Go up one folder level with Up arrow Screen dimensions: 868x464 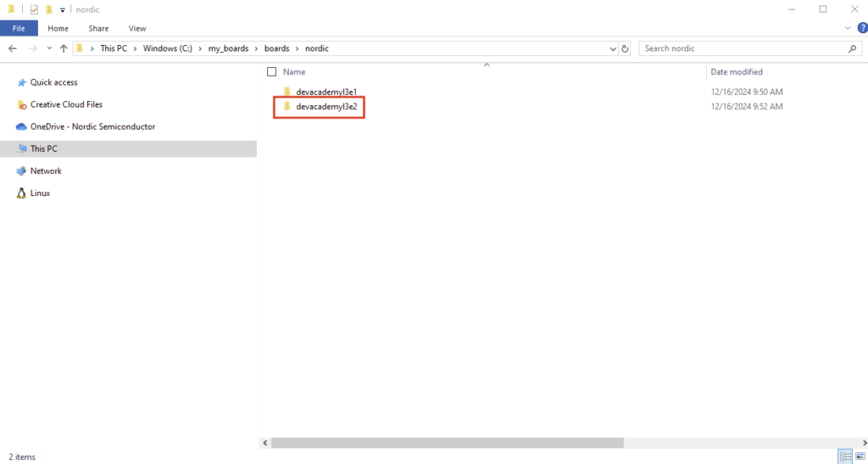pos(64,48)
